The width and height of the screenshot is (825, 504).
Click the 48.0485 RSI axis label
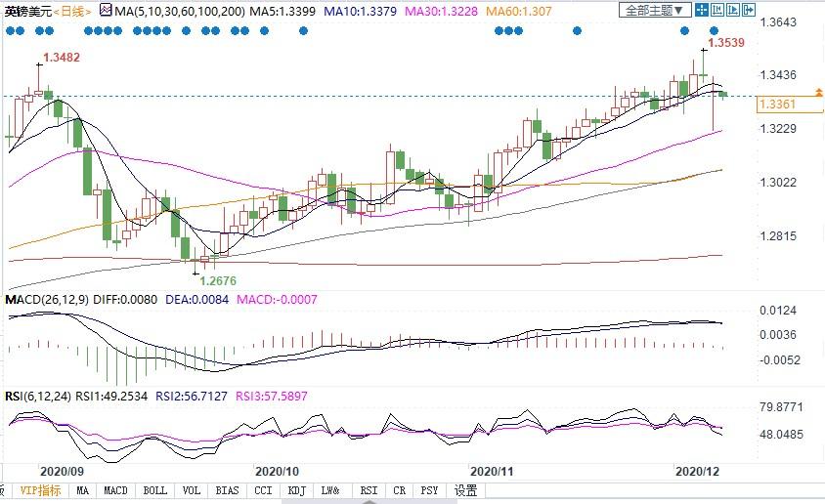(781, 434)
